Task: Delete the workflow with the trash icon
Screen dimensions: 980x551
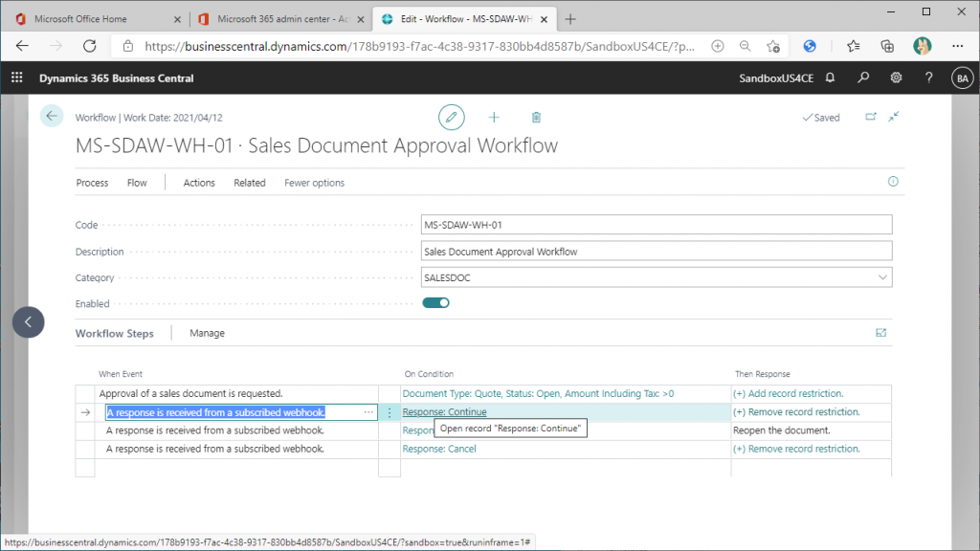Action: pyautogui.click(x=536, y=118)
